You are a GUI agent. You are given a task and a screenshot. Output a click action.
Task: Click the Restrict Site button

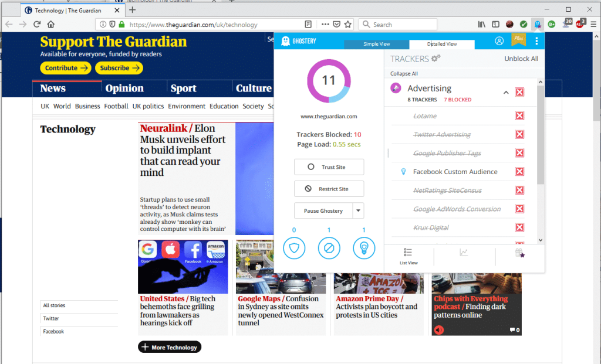pyautogui.click(x=329, y=189)
